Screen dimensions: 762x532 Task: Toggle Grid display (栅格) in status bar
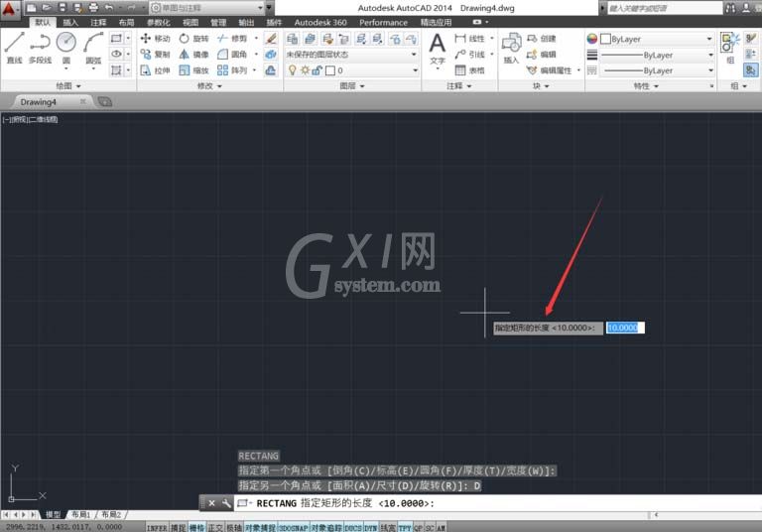coord(196,528)
